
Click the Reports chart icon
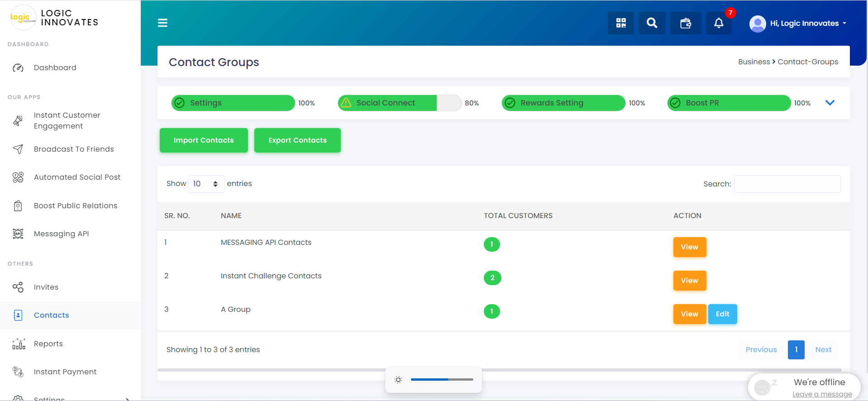point(19,344)
